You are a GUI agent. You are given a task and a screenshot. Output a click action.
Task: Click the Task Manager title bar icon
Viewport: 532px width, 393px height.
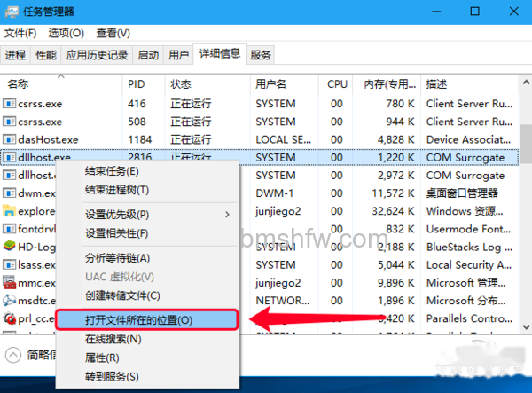point(12,12)
